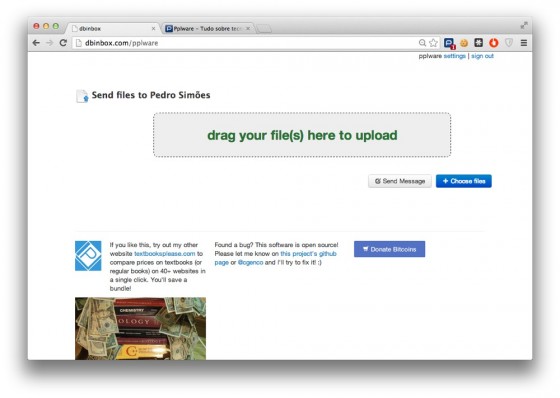This screenshot has height=398, width=560.
Task: Click the Donate Bitcoins button
Action: click(x=389, y=249)
